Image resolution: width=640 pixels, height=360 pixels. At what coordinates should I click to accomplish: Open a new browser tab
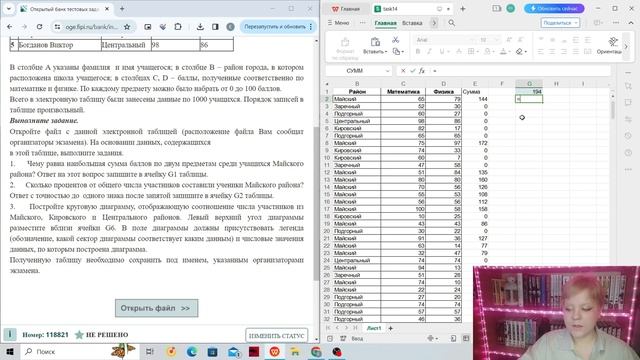click(x=122, y=9)
